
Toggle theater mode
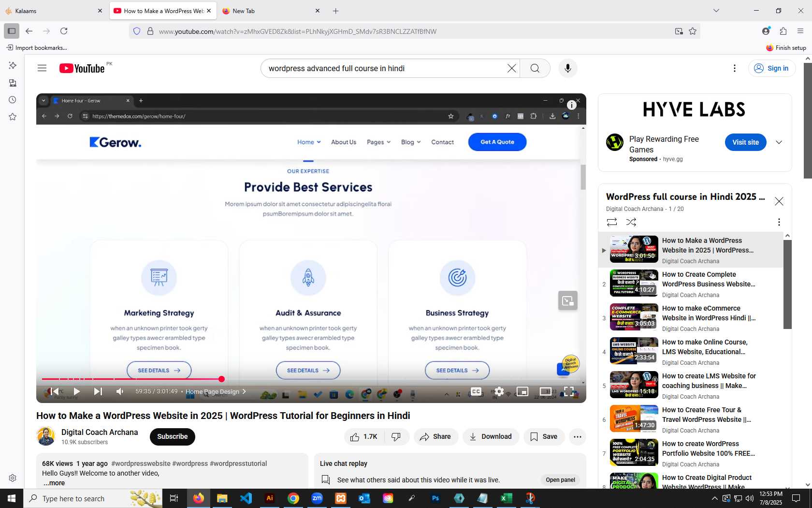(x=546, y=391)
